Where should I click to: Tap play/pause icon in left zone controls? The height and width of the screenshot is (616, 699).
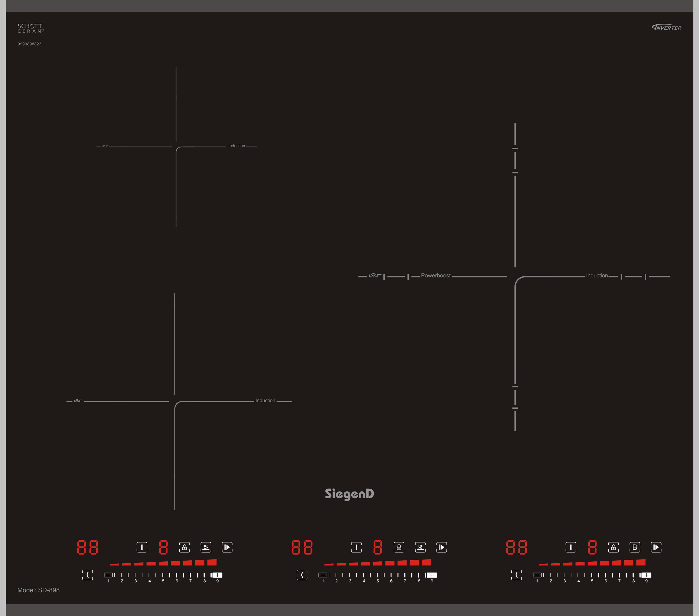click(x=227, y=547)
